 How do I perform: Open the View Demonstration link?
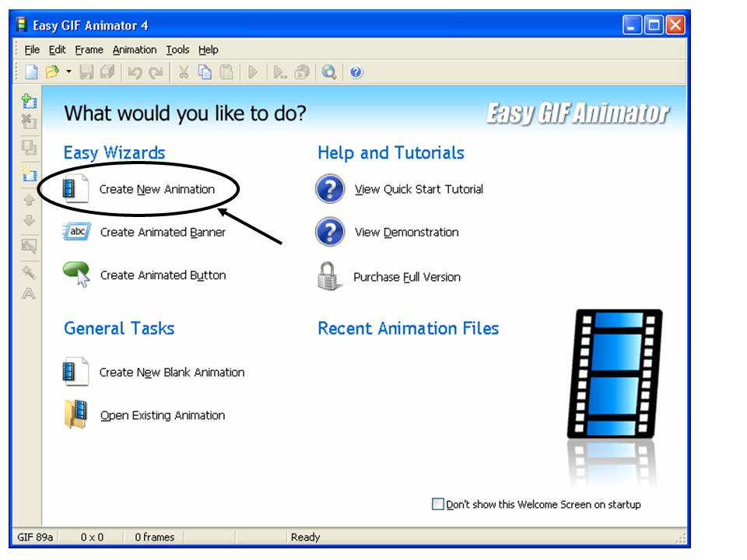406,233
